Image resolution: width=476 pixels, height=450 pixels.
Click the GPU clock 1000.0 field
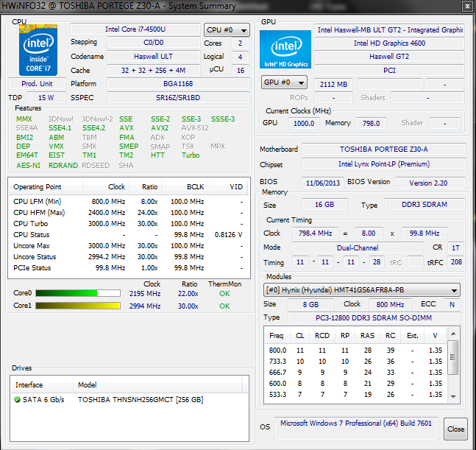(304, 123)
